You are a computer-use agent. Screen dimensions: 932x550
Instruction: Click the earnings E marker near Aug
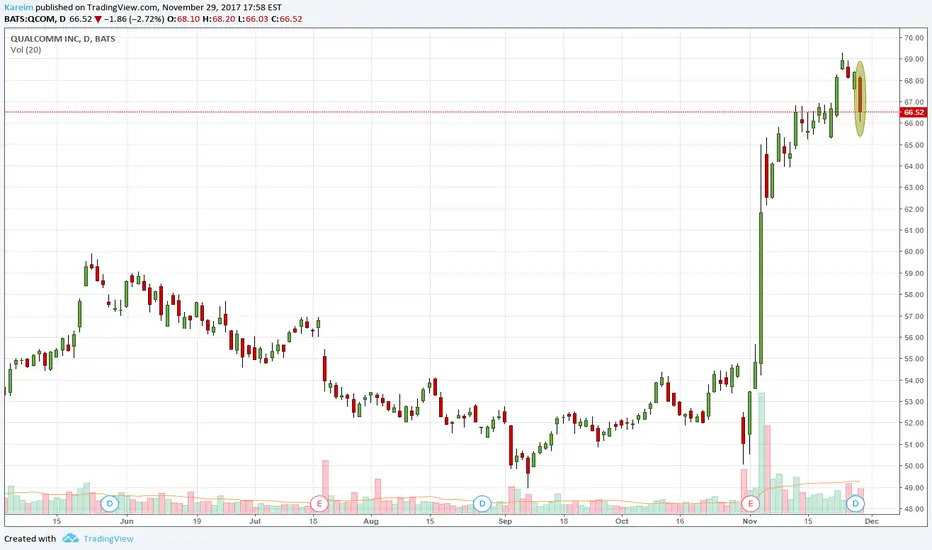(x=319, y=504)
